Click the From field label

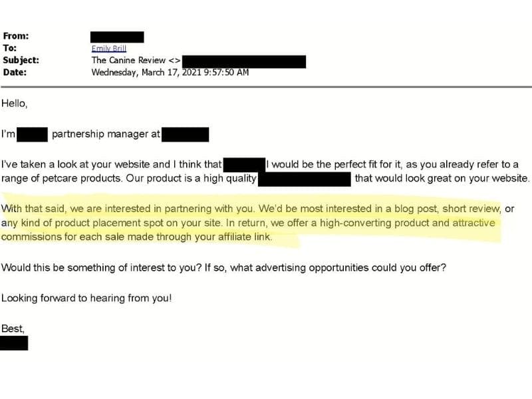click(x=16, y=36)
